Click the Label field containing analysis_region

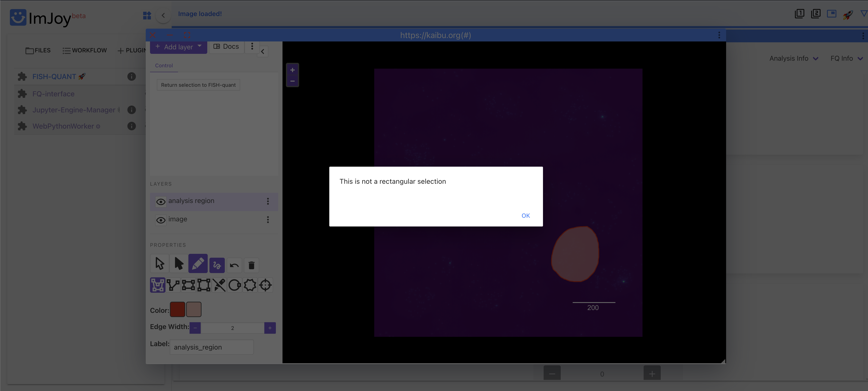[x=212, y=347]
